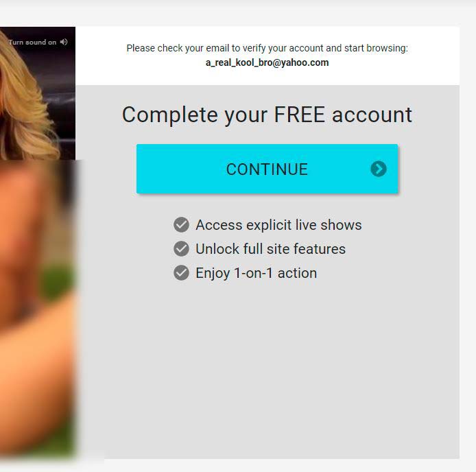Screen dimensions: 476x472
Task: Click the arrow icon inside the CONTINUE button
Action: pyautogui.click(x=378, y=169)
